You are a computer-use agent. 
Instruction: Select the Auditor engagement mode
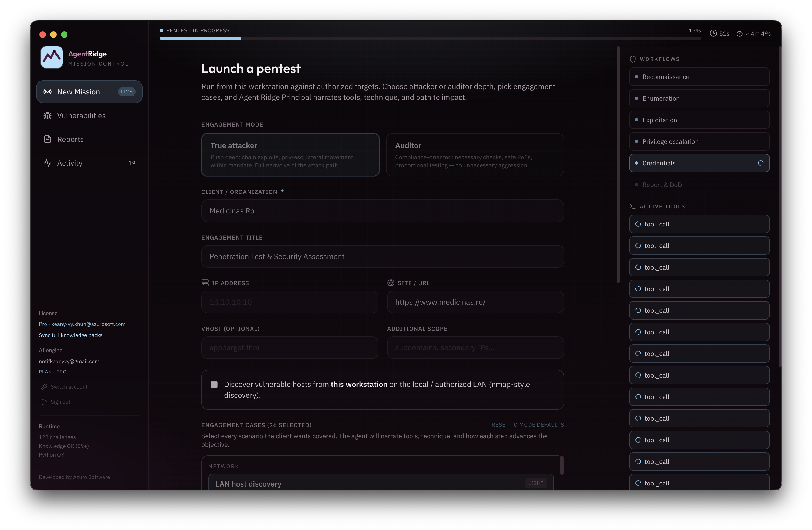(475, 155)
